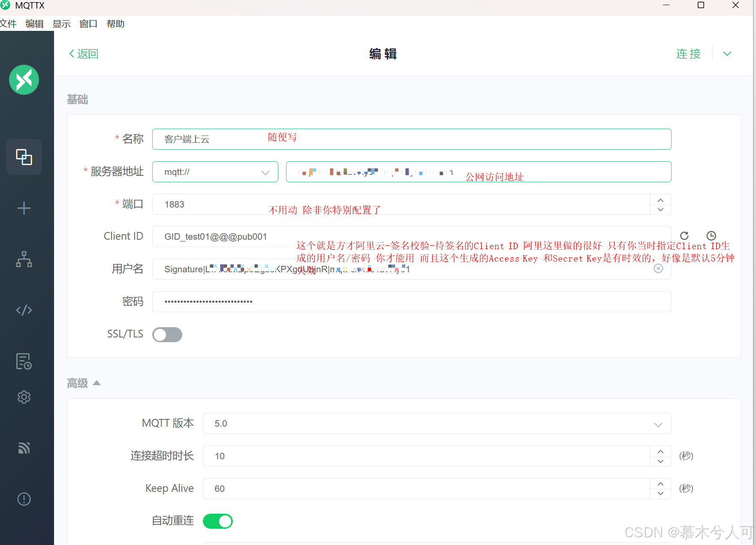The image size is (756, 545).
Task: Click the 名称 name input field
Action: [412, 139]
